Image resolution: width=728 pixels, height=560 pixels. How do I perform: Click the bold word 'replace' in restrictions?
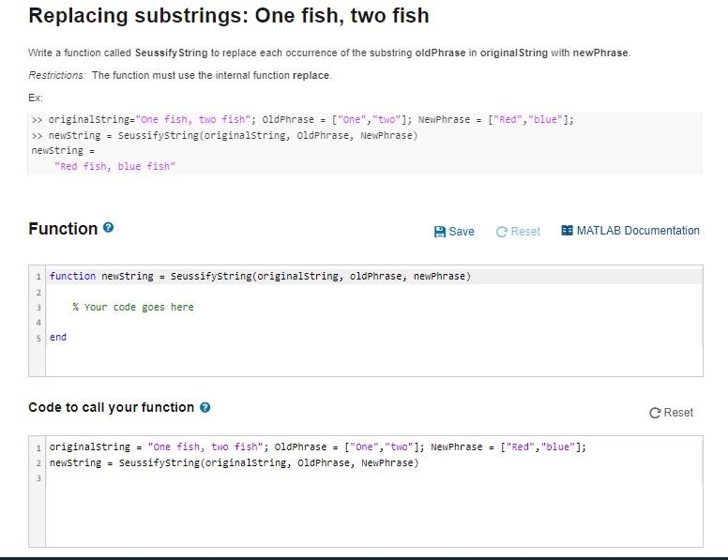(x=311, y=75)
